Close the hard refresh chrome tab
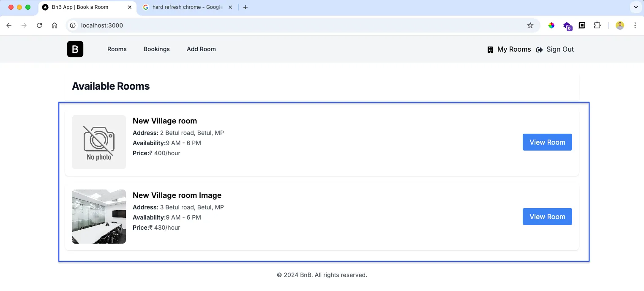644x291 pixels. [x=231, y=7]
